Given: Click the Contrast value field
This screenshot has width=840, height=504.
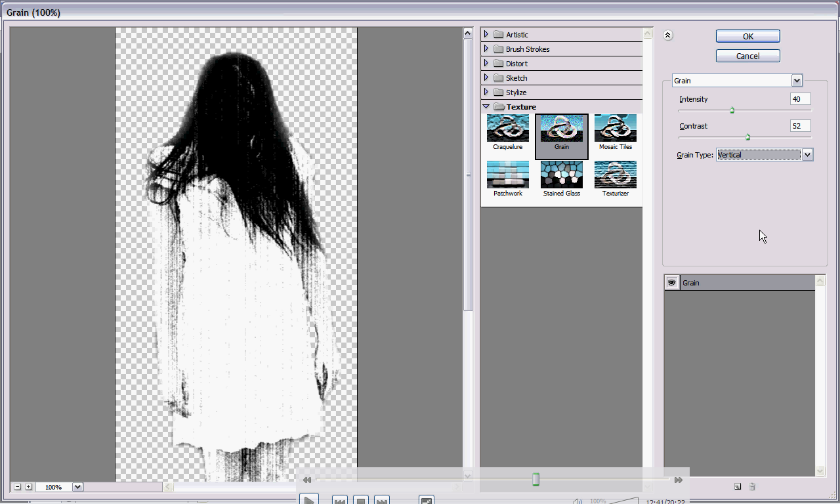Looking at the screenshot, I should point(801,125).
